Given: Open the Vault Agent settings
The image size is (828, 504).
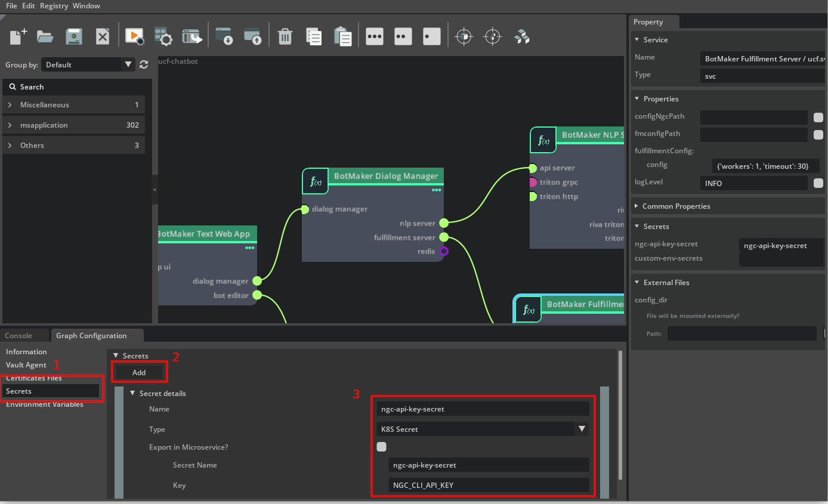Looking at the screenshot, I should point(26,365).
